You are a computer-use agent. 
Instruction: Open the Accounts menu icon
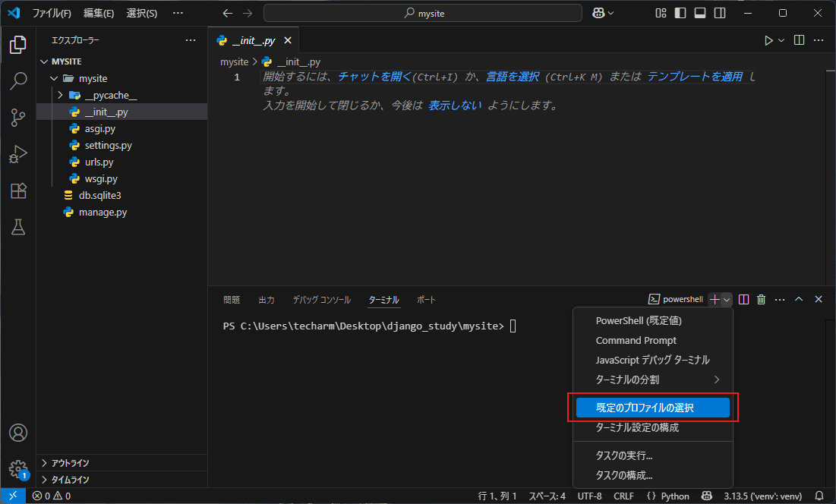[x=18, y=433]
